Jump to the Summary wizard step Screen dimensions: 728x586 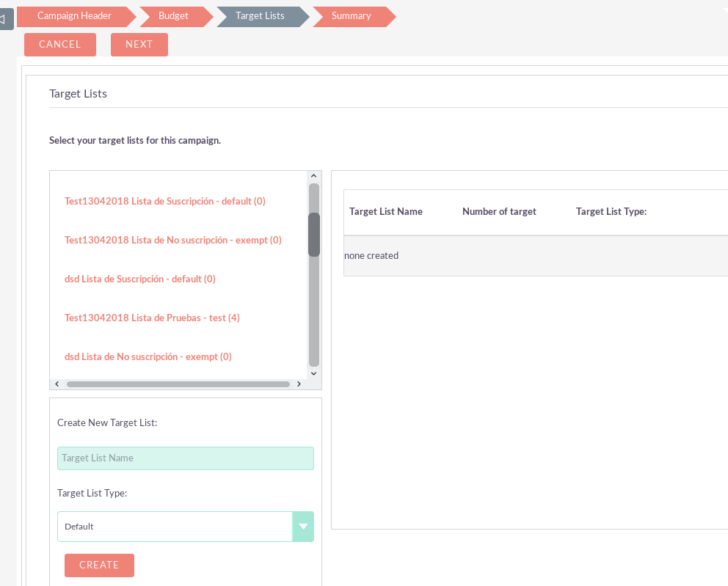point(351,16)
